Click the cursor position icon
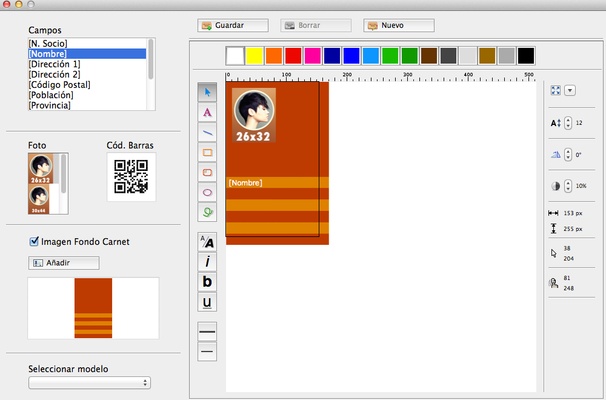This screenshot has height=400, width=606. (554, 253)
